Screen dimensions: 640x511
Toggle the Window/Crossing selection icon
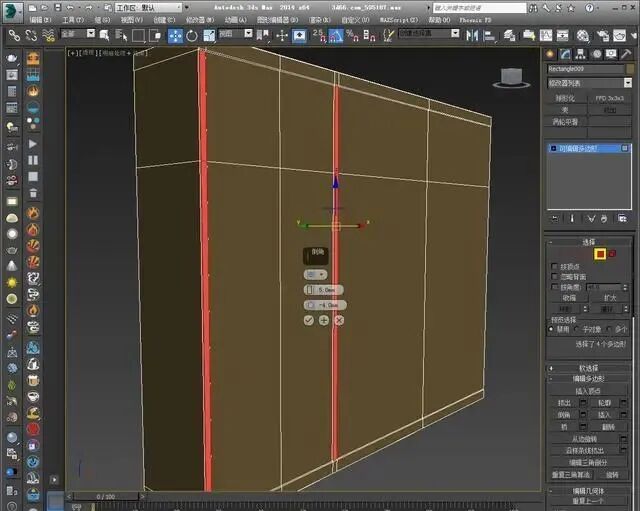155,36
